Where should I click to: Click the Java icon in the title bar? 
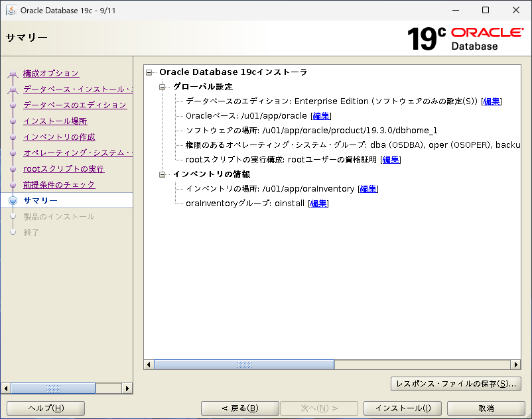coord(11,10)
